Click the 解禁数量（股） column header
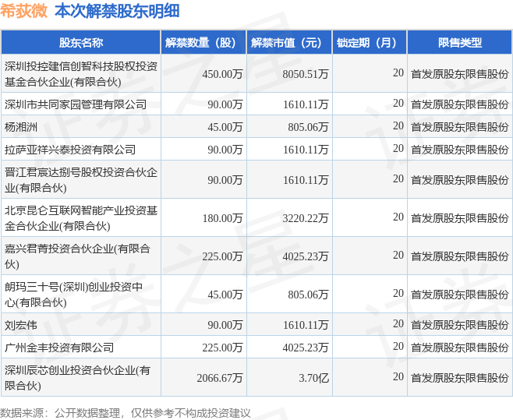This screenshot has width=513, height=420. 203,43
